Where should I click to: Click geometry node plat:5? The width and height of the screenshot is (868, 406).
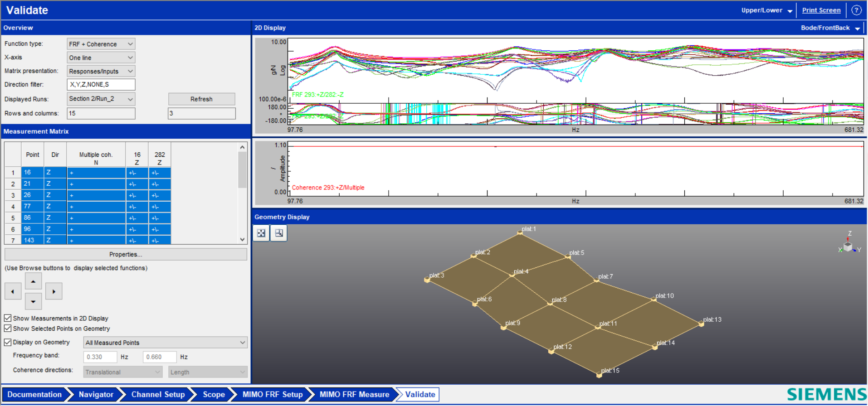[x=568, y=256]
